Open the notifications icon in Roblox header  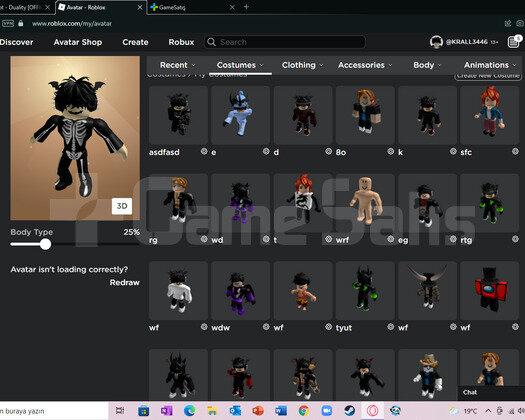pos(514,42)
